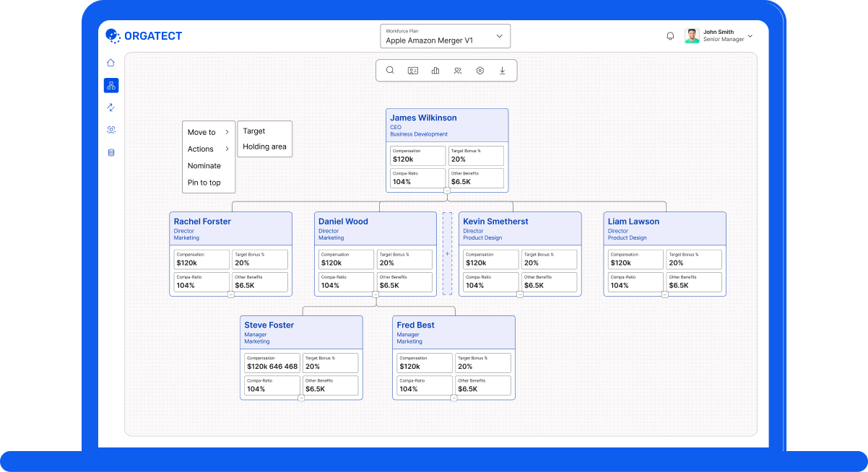Screen dimensions: 868x472
Task: Open the settings gear in the toolbar
Action: pos(480,71)
